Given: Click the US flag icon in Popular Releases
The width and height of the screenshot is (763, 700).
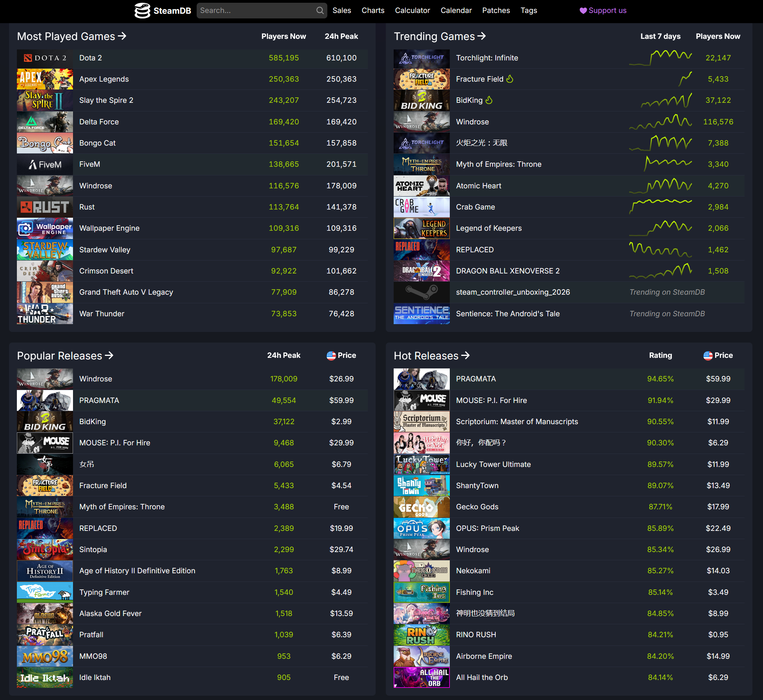Looking at the screenshot, I should 331,355.
